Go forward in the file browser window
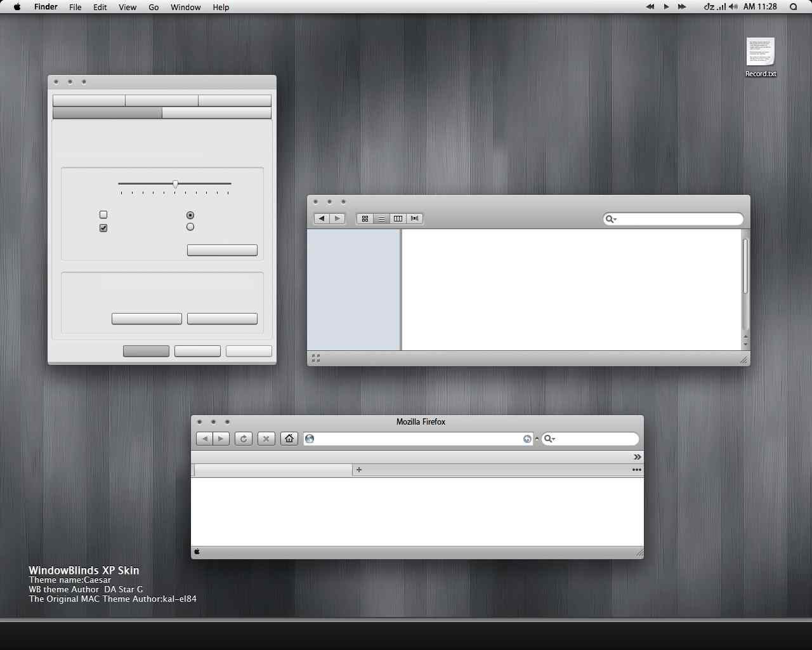Image resolution: width=812 pixels, height=650 pixels. tap(337, 218)
